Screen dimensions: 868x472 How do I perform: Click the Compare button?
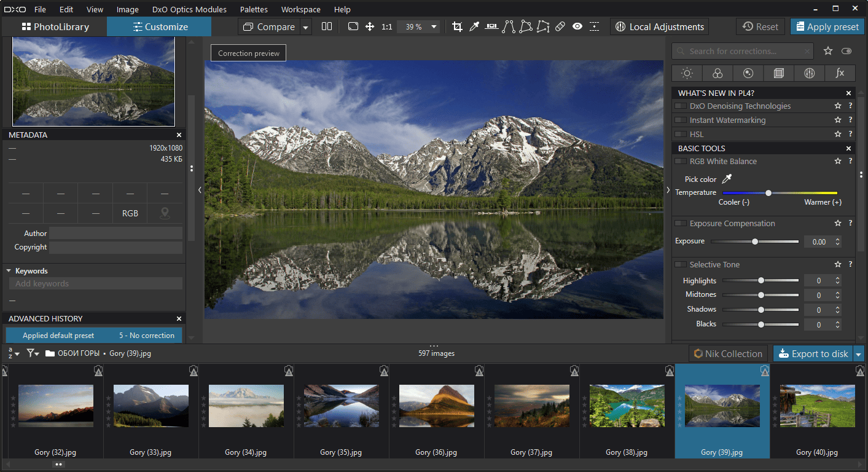point(269,27)
